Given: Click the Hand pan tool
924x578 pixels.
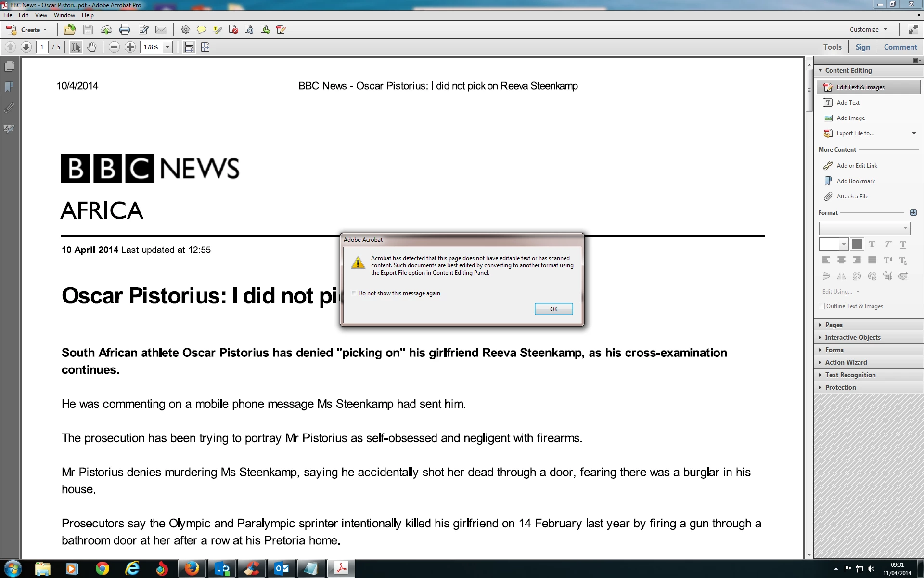Looking at the screenshot, I should [92, 47].
